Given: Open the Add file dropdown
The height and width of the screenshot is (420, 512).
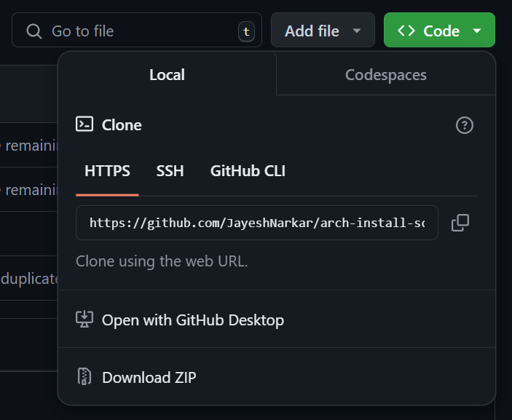Looking at the screenshot, I should pyautogui.click(x=323, y=30).
